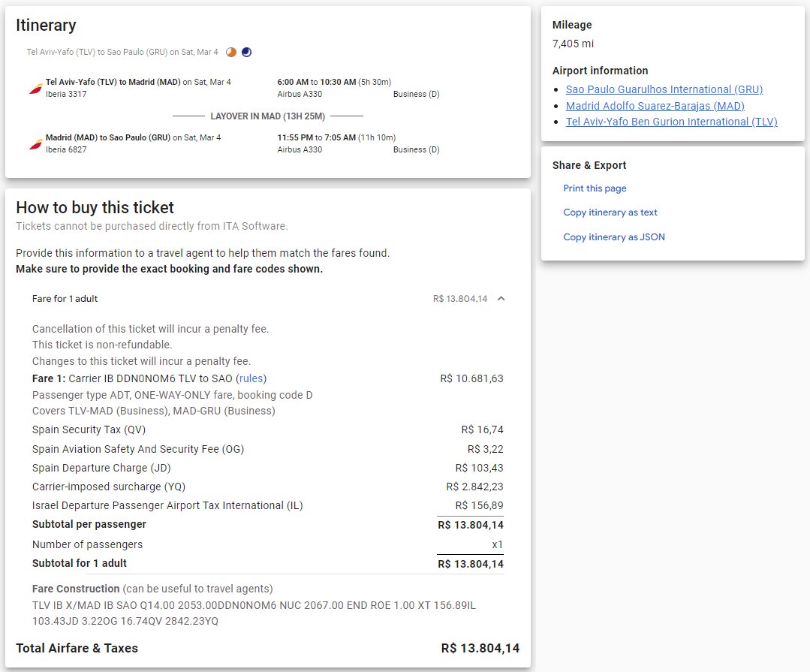Click Business (D) on the Iberia 6827 row

[417, 149]
